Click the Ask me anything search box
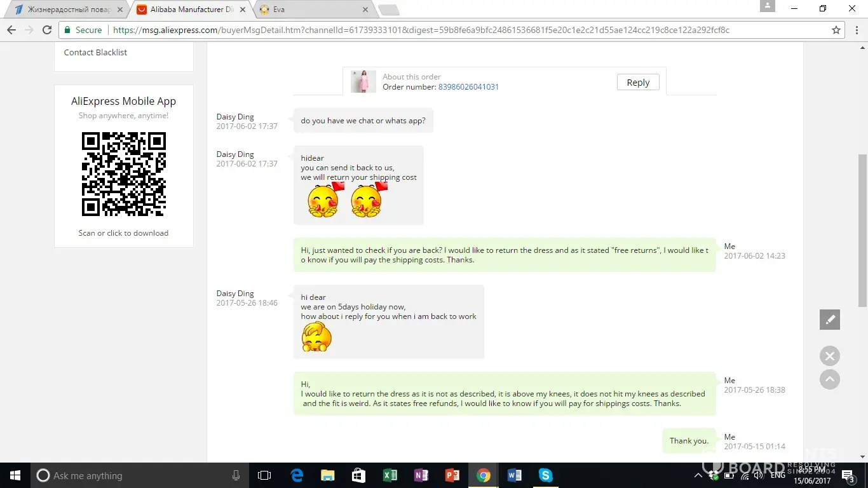Screen dimensions: 868x488 (x=140, y=475)
